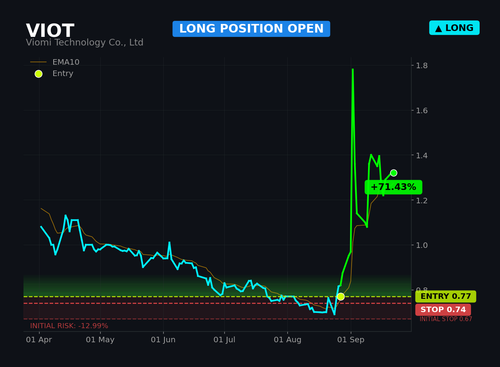Click the EMA10 legend line sample
Screen dimensions: 500x367
click(38, 62)
